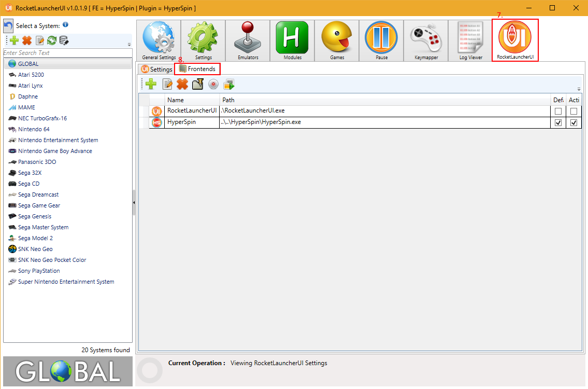Open the Keymapper gamepad section
This screenshot has height=389, width=588.
pyautogui.click(x=426, y=40)
